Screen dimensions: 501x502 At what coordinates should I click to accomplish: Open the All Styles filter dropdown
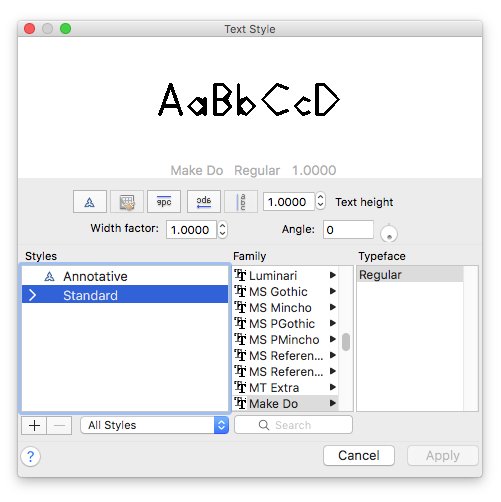pyautogui.click(x=155, y=425)
